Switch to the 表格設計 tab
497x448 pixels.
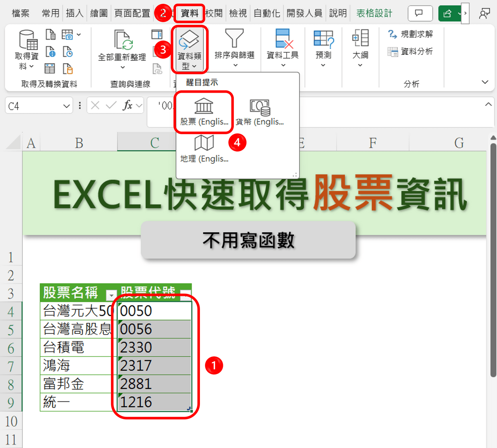pyautogui.click(x=374, y=14)
